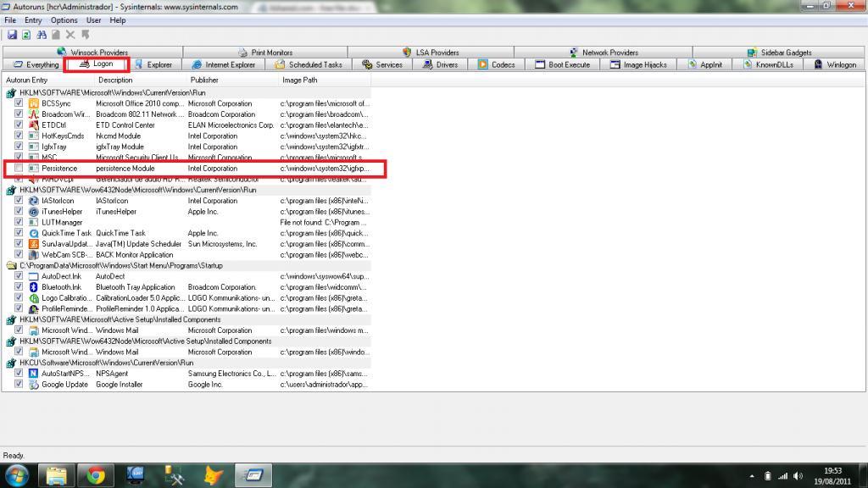Click the Jump to entry toolbar icon
This screenshot has height=488, width=868.
[86, 35]
